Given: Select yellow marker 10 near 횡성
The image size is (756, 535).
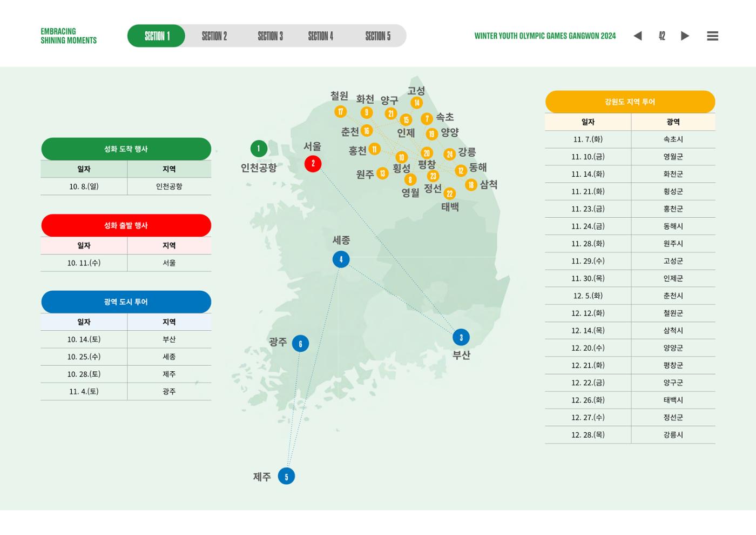Looking at the screenshot, I should point(401,157).
